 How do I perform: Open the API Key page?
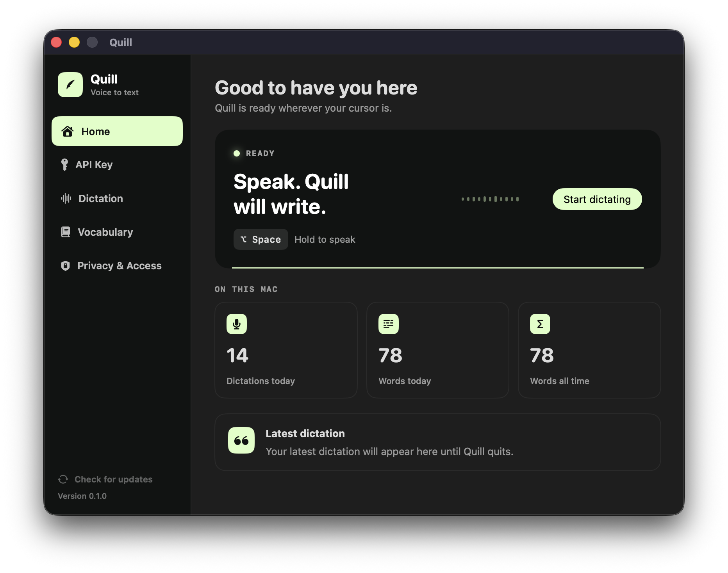click(x=117, y=165)
